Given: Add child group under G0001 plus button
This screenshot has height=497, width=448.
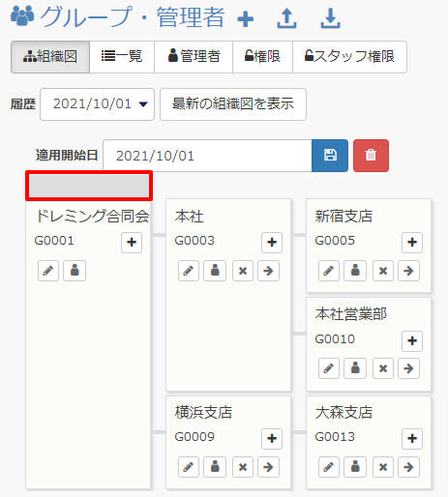Looking at the screenshot, I should pos(132,242).
